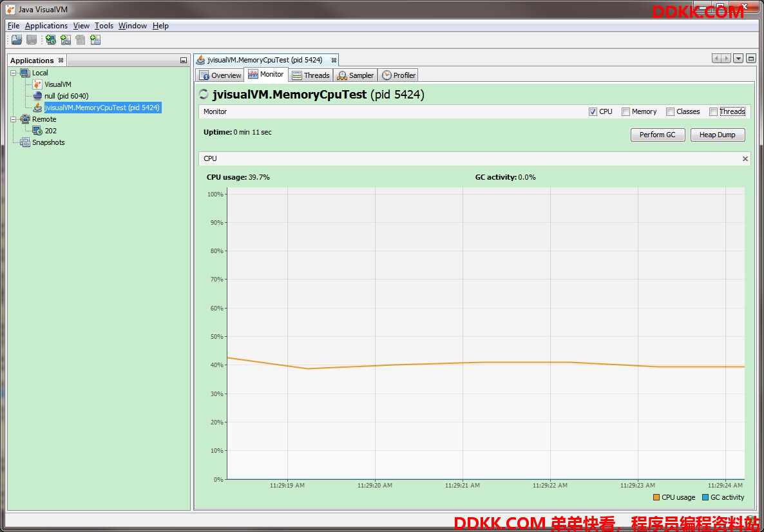Collapse the Remote tree node
The image size is (764, 532).
coord(13,119)
